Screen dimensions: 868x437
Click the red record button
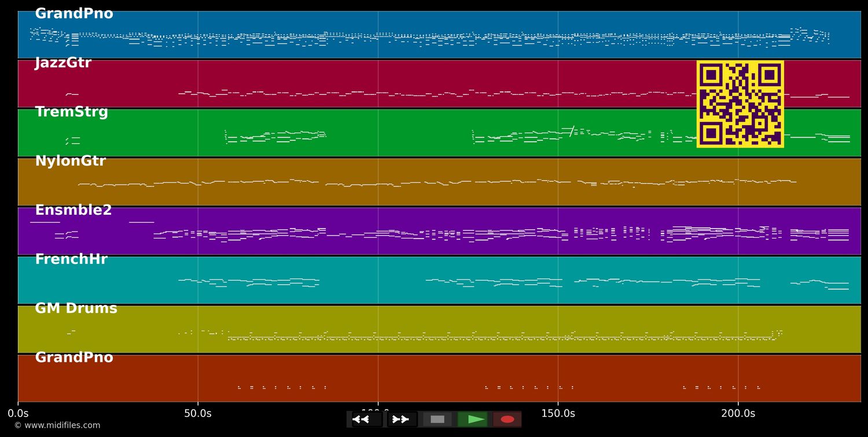[507, 419]
